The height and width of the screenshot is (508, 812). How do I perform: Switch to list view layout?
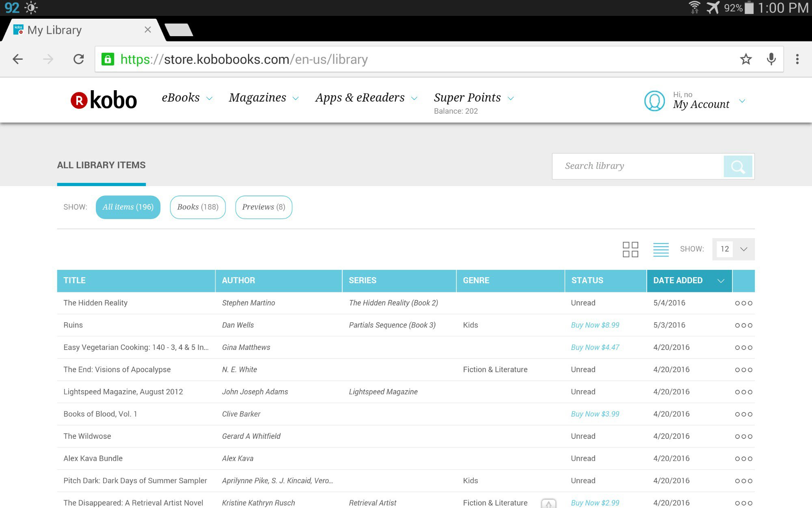click(661, 249)
